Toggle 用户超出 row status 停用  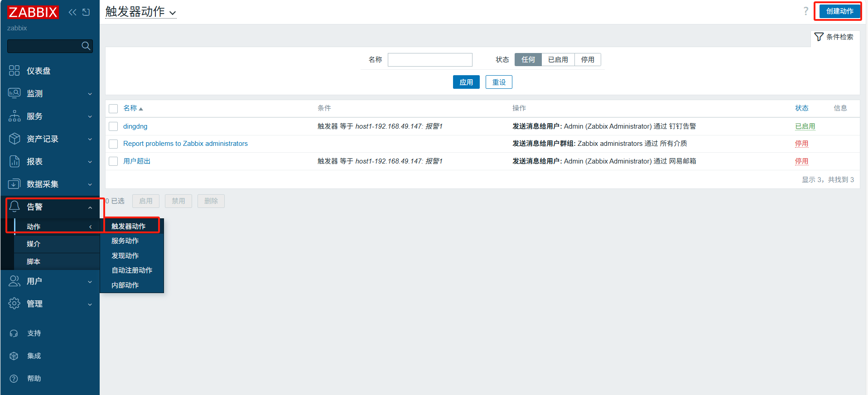[801, 161]
